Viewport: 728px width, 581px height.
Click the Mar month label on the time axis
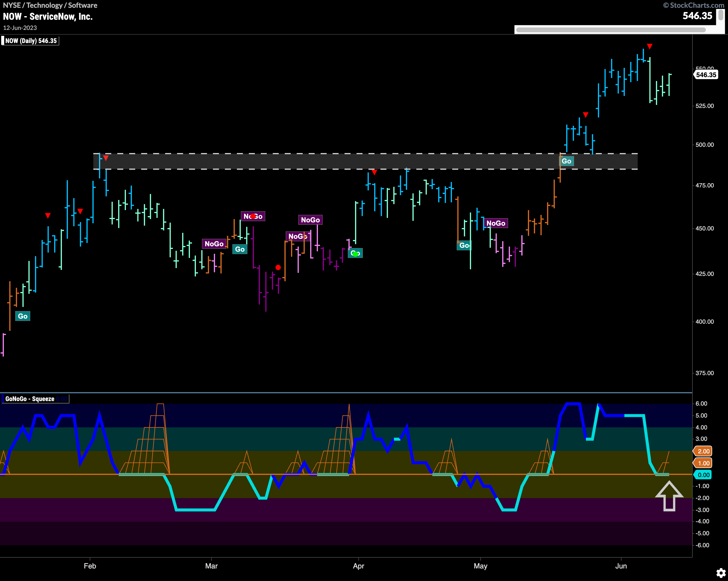pos(211,566)
